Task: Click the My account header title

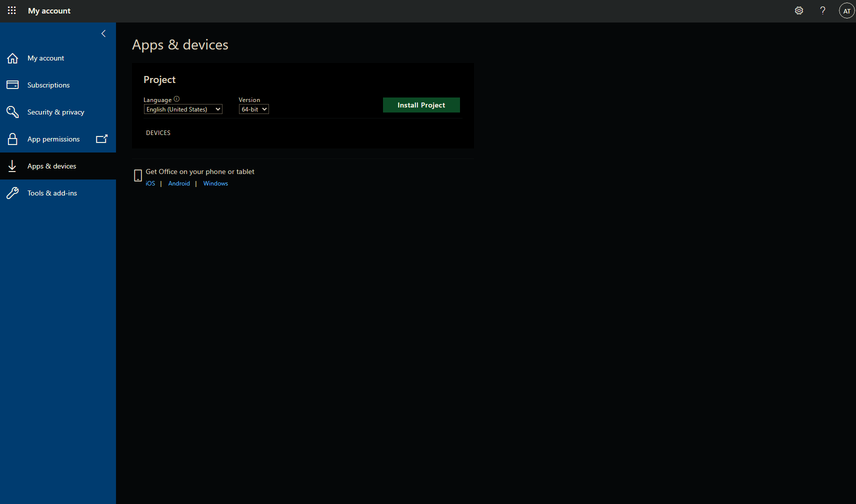Action: pyautogui.click(x=49, y=11)
